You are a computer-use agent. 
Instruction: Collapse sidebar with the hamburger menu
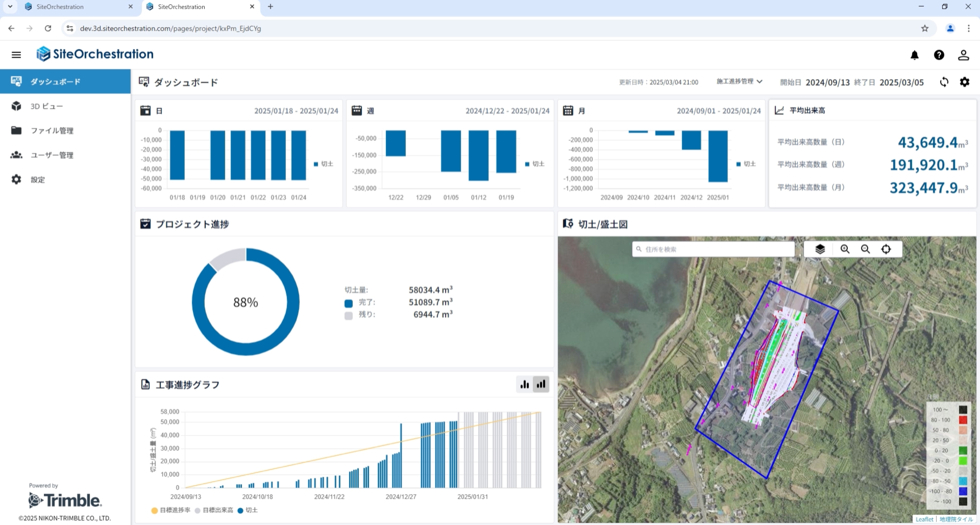pyautogui.click(x=16, y=55)
